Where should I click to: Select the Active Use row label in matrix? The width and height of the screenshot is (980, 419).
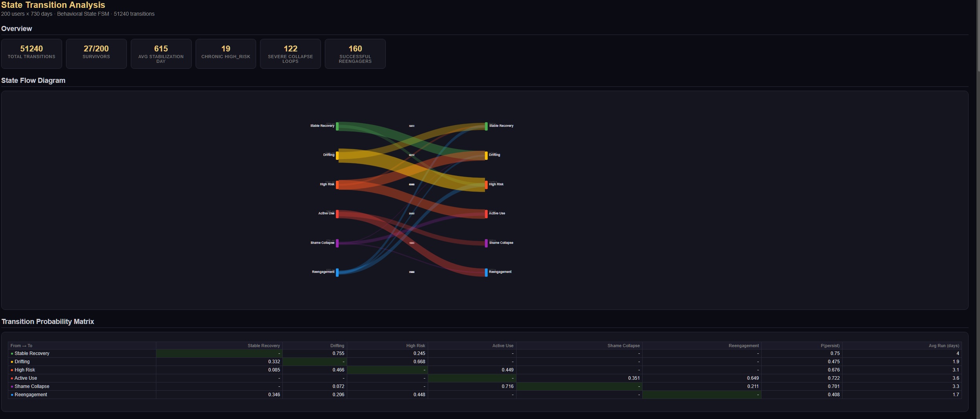(82, 378)
